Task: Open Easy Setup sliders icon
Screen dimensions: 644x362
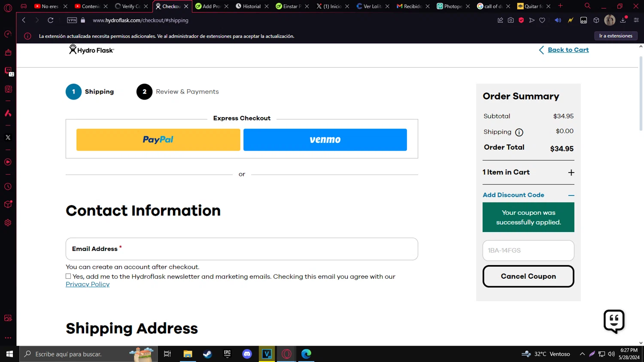Action: click(636, 20)
